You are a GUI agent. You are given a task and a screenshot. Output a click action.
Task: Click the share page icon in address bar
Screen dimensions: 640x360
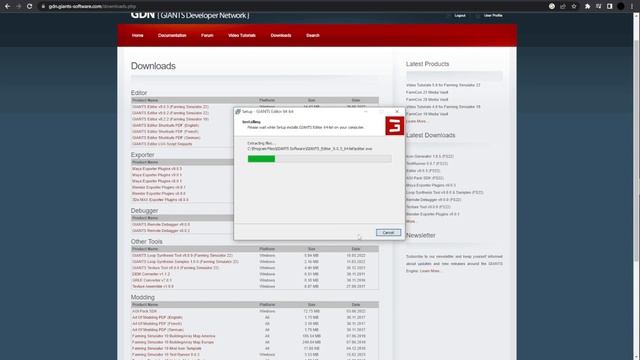tap(563, 6)
